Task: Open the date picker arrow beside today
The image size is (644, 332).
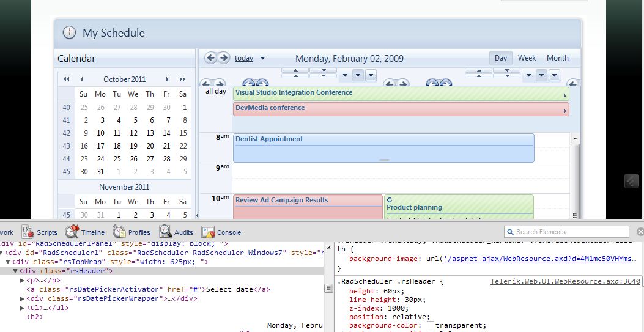Action: tap(262, 58)
